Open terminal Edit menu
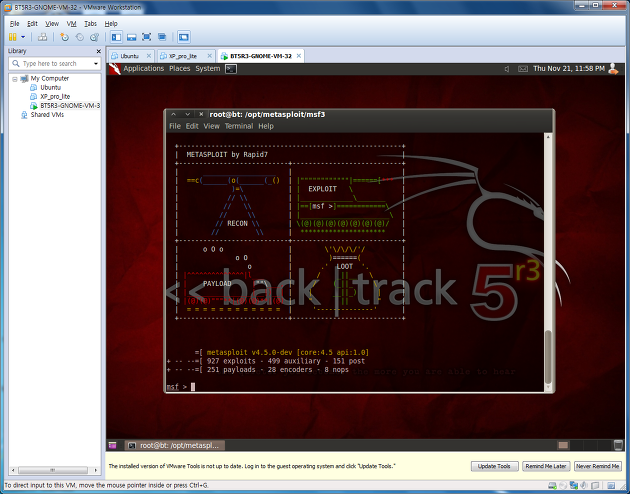The width and height of the screenshot is (630, 494). click(192, 126)
